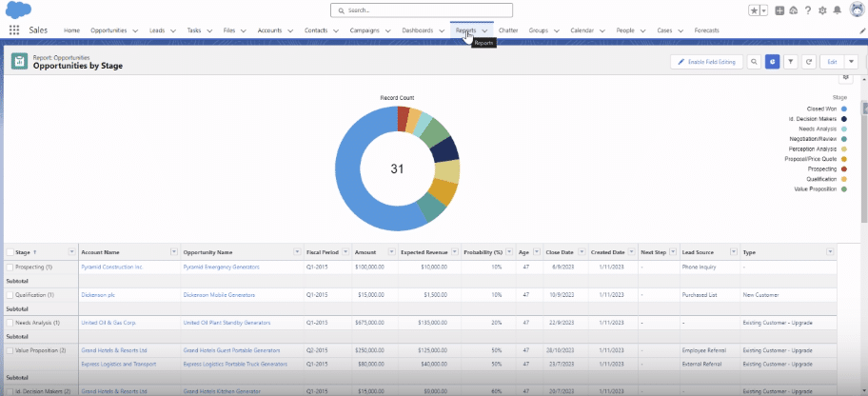Select Closed Won legend color dot

843,109
